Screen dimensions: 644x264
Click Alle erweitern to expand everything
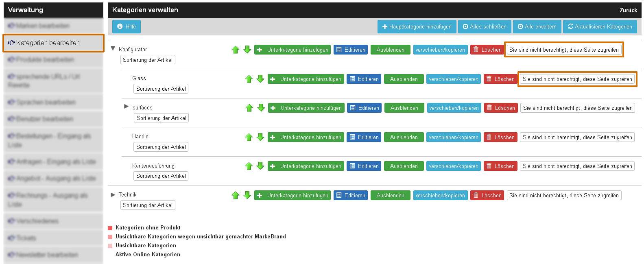tap(537, 26)
